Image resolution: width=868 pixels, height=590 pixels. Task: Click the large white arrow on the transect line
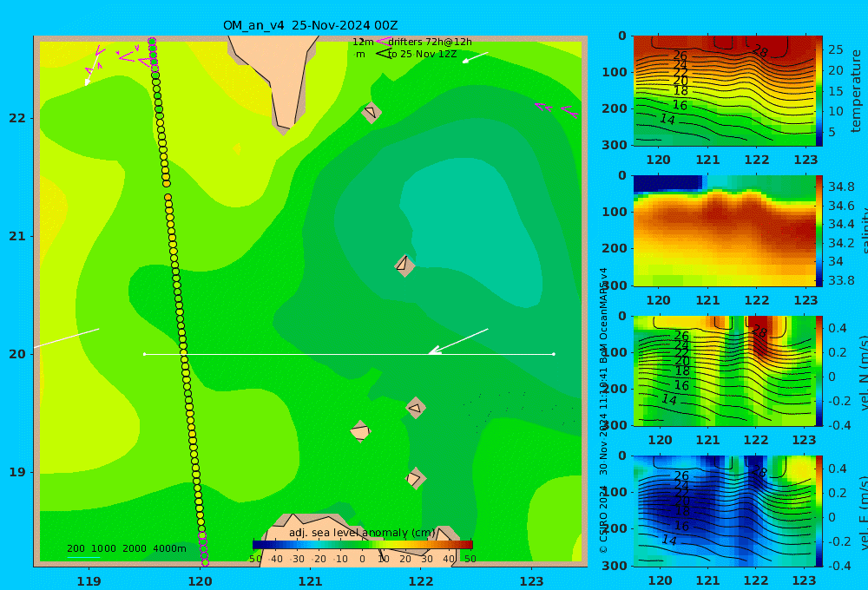458,342
